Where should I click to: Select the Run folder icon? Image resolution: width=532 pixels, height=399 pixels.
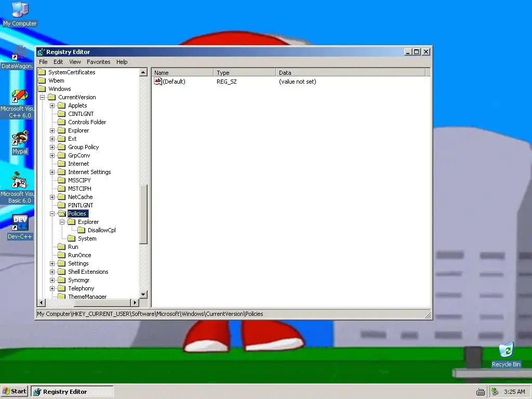pos(61,247)
